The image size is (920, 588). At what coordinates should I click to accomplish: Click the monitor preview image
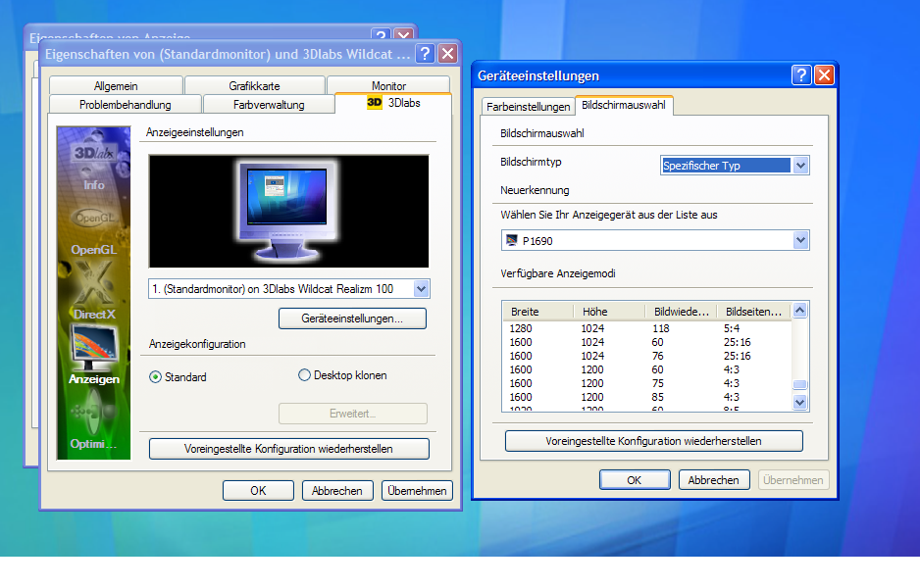[x=287, y=210]
